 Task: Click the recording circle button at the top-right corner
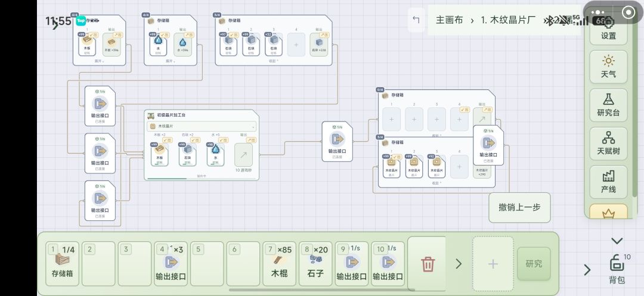click(628, 13)
